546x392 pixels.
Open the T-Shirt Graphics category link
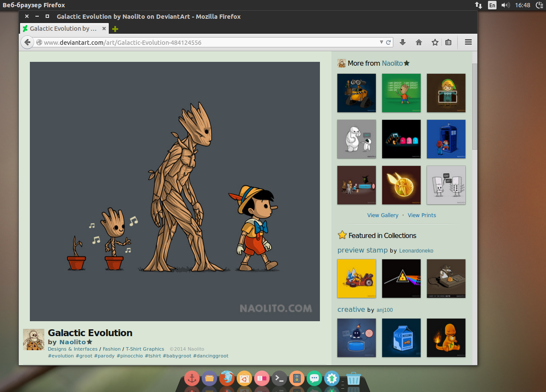coord(145,349)
